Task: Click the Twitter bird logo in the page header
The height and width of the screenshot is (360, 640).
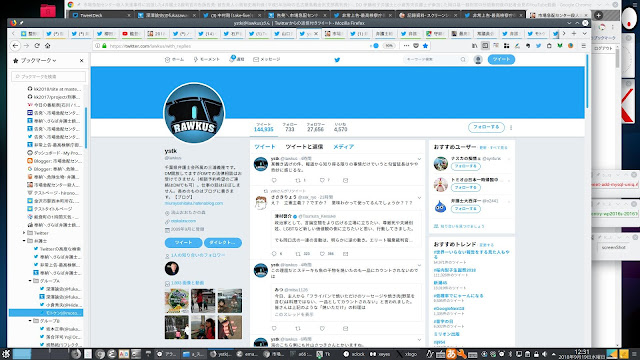Action: click(x=337, y=60)
